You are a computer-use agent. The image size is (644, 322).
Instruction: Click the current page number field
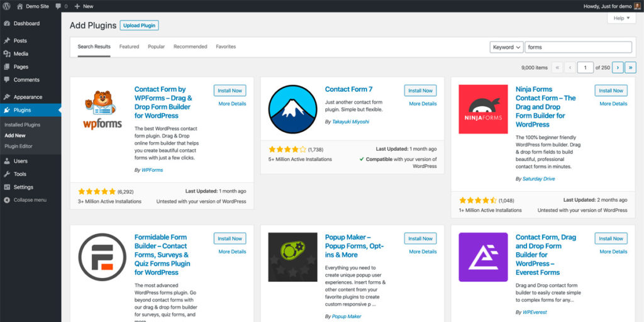(x=586, y=67)
